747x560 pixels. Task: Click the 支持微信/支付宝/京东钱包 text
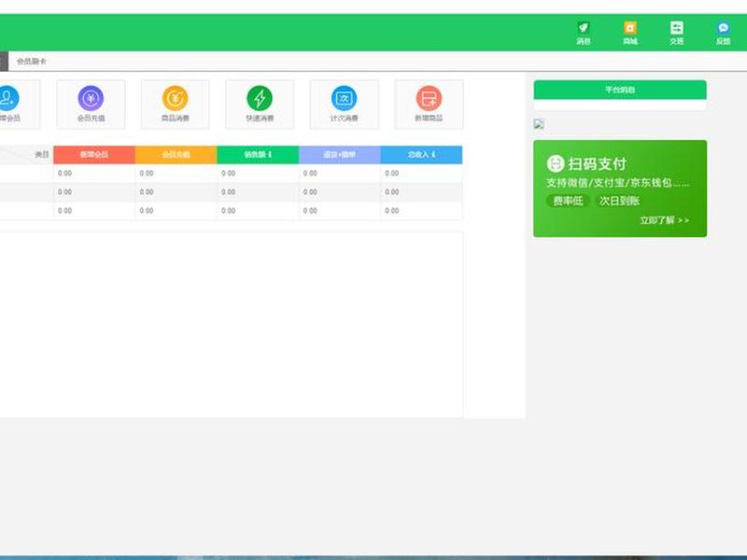click(617, 183)
